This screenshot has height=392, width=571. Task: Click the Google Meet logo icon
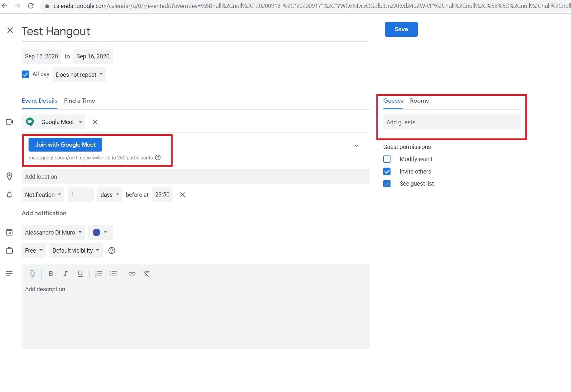click(30, 122)
